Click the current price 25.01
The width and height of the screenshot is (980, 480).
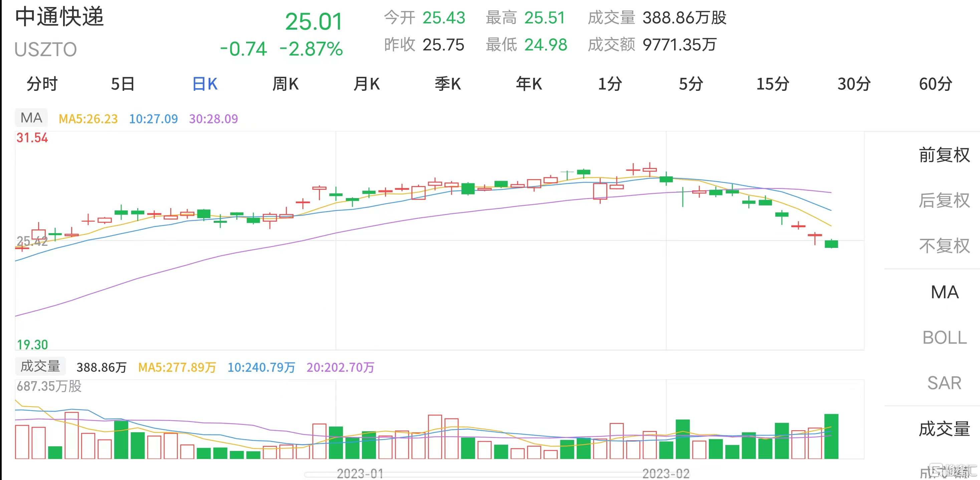click(x=314, y=21)
